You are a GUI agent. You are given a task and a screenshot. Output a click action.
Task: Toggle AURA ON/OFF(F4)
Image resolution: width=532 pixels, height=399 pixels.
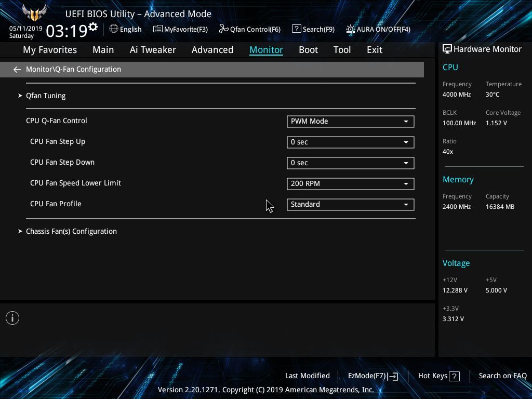[378, 29]
